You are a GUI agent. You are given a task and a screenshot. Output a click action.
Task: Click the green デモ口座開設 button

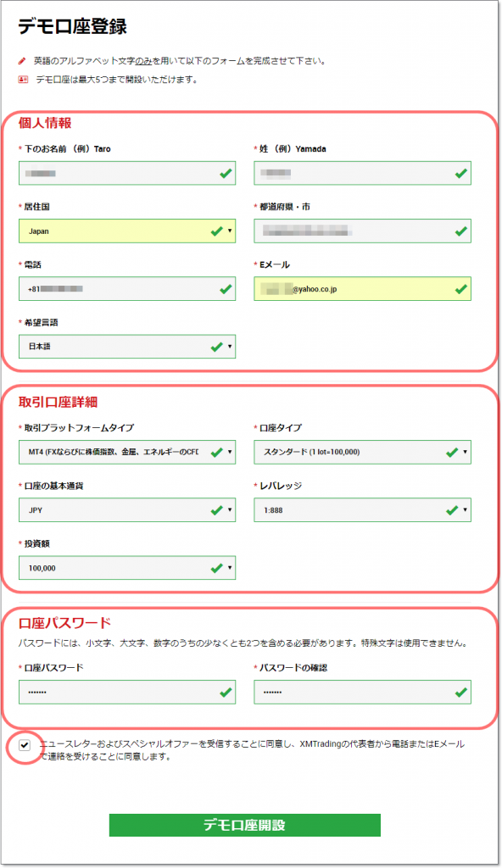245,825
